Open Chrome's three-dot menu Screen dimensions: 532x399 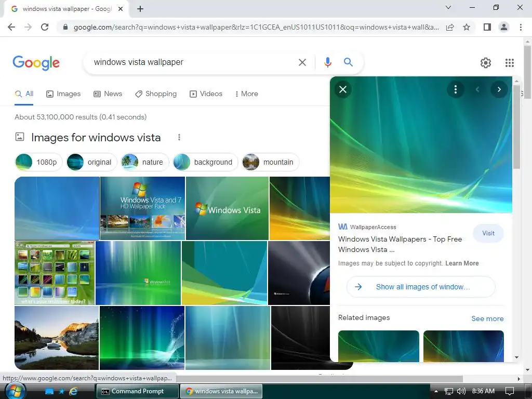(521, 27)
